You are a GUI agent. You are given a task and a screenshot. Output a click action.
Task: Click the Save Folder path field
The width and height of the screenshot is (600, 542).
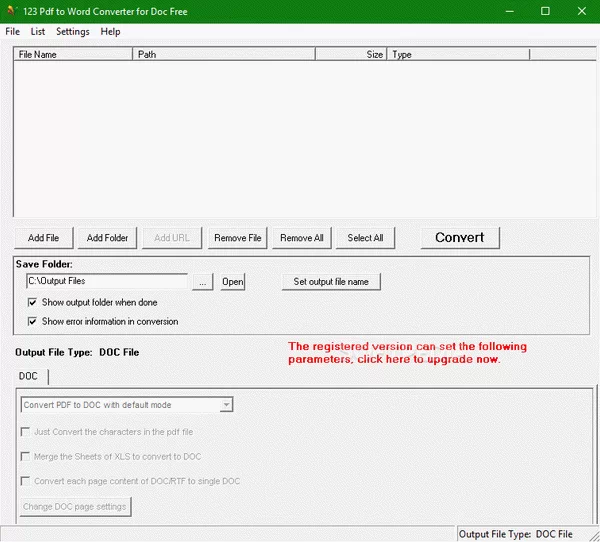107,281
